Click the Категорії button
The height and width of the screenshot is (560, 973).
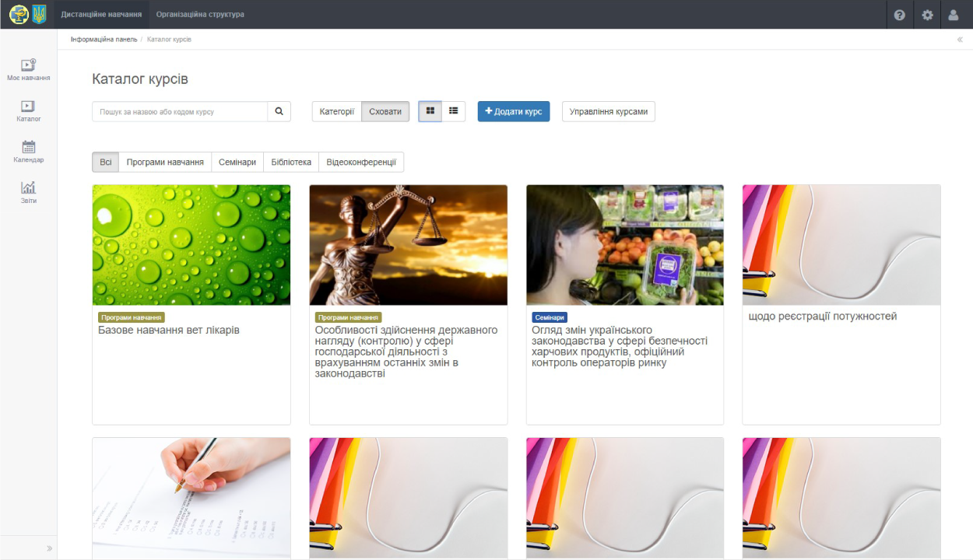(337, 111)
